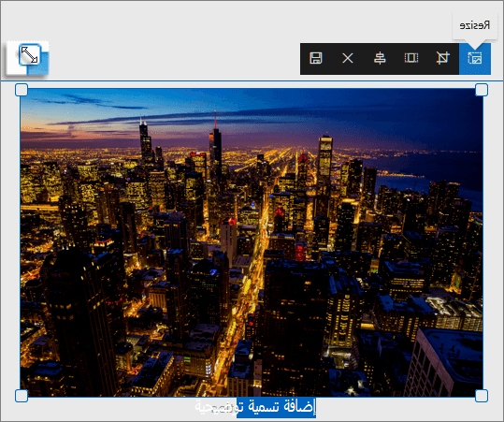Select the Crop tool icon
Screen dimensions: 504x422
(443, 58)
